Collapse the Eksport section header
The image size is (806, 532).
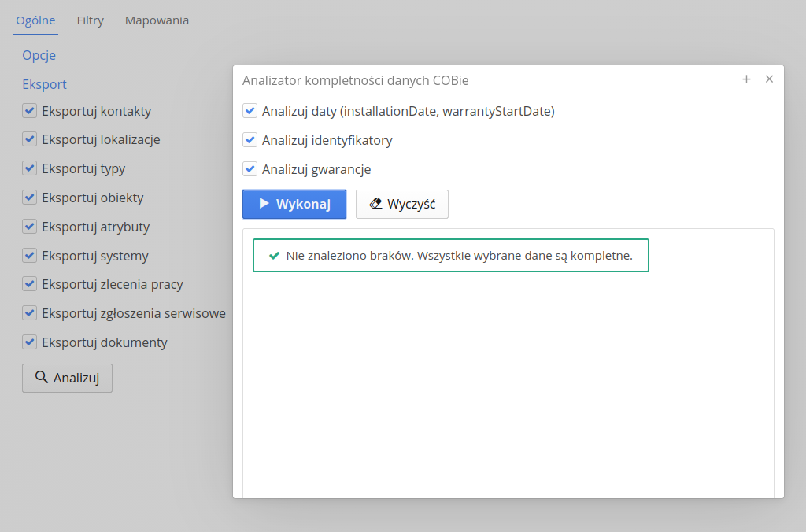[44, 84]
